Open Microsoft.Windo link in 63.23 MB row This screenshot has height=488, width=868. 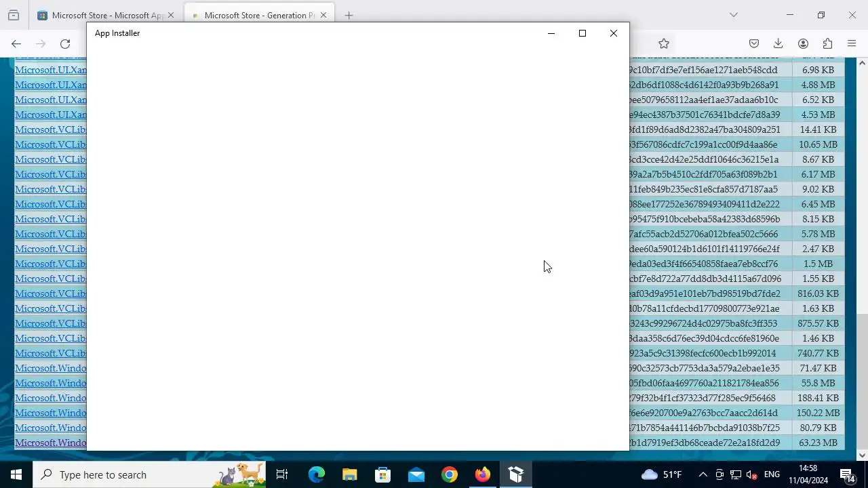[51, 443]
